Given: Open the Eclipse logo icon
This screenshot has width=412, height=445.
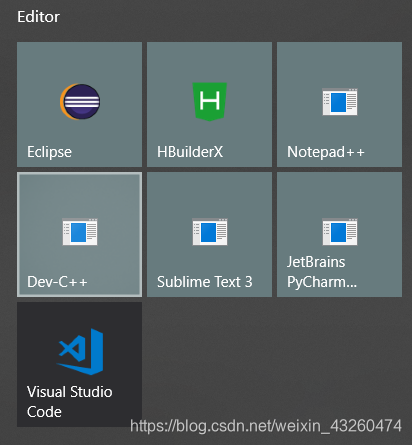Looking at the screenshot, I should click(80, 102).
